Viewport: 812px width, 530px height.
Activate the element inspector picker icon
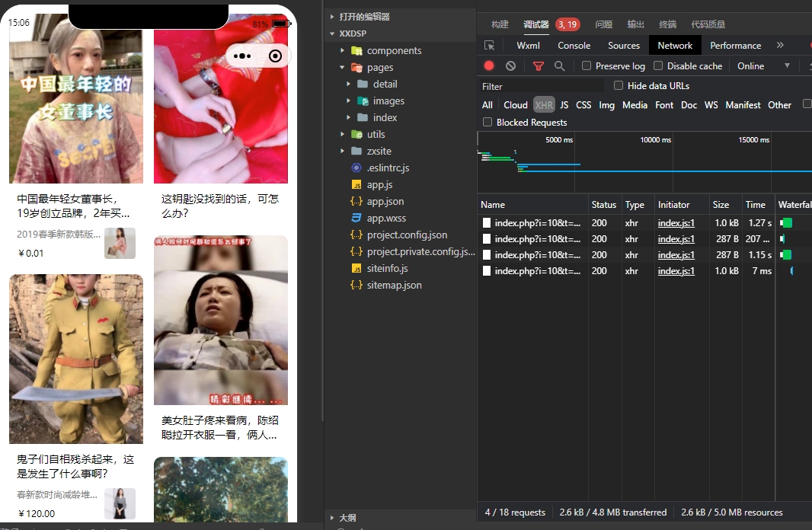489,46
